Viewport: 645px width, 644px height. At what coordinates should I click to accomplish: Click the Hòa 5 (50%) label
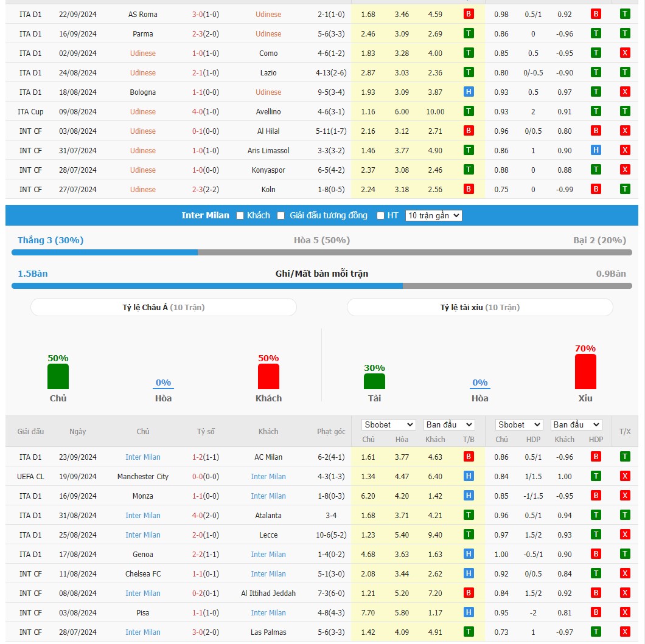click(322, 240)
